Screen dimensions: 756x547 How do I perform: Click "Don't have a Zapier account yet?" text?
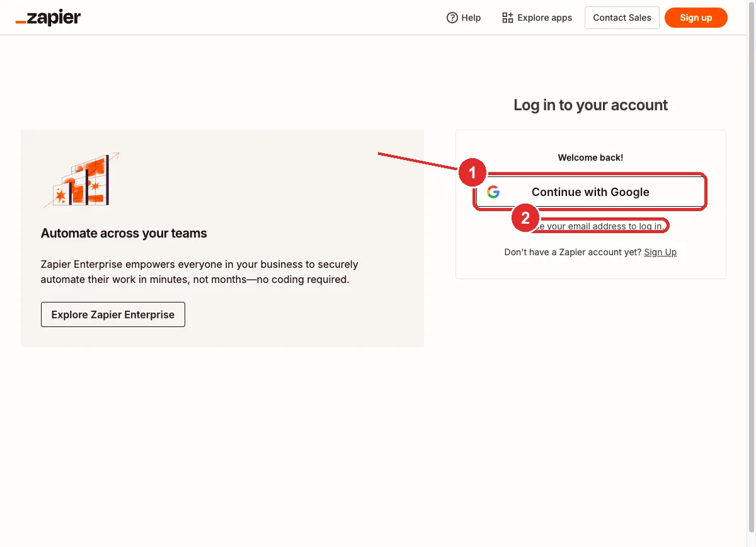[573, 252]
